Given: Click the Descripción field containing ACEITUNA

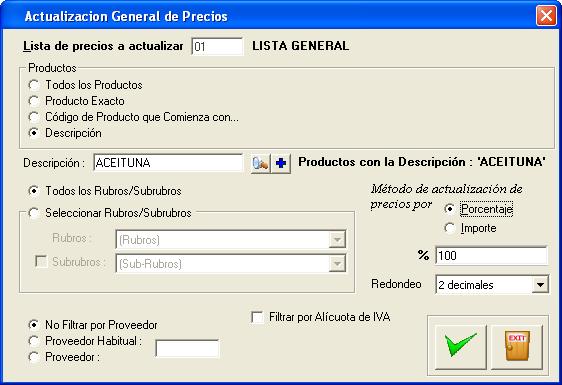Looking at the screenshot, I should point(168,163).
